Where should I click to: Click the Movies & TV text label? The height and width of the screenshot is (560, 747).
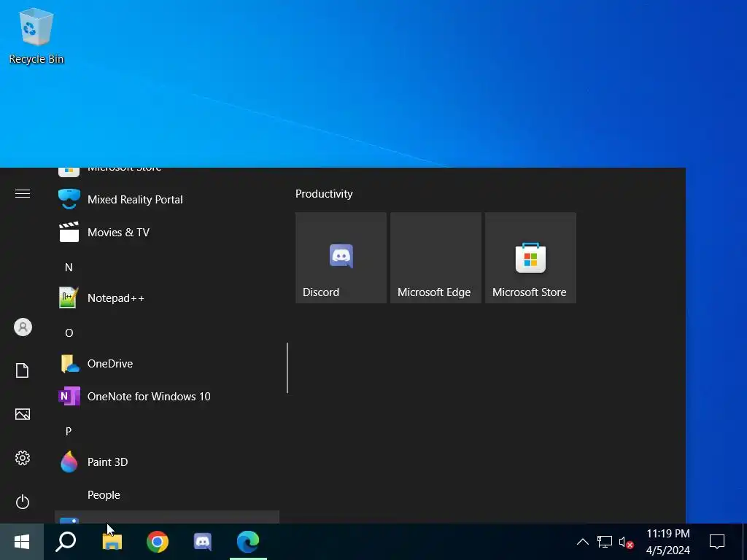point(118,233)
